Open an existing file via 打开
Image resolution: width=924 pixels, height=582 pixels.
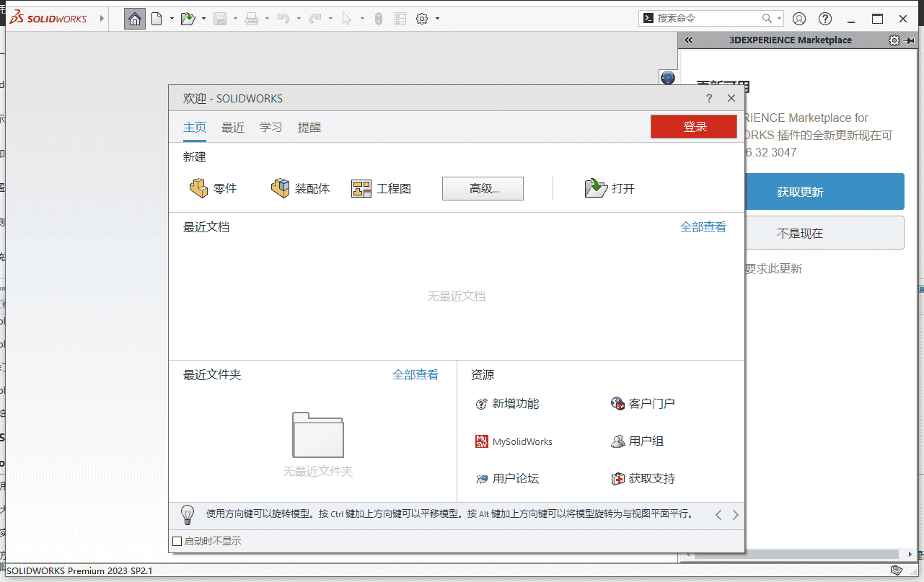(x=610, y=188)
